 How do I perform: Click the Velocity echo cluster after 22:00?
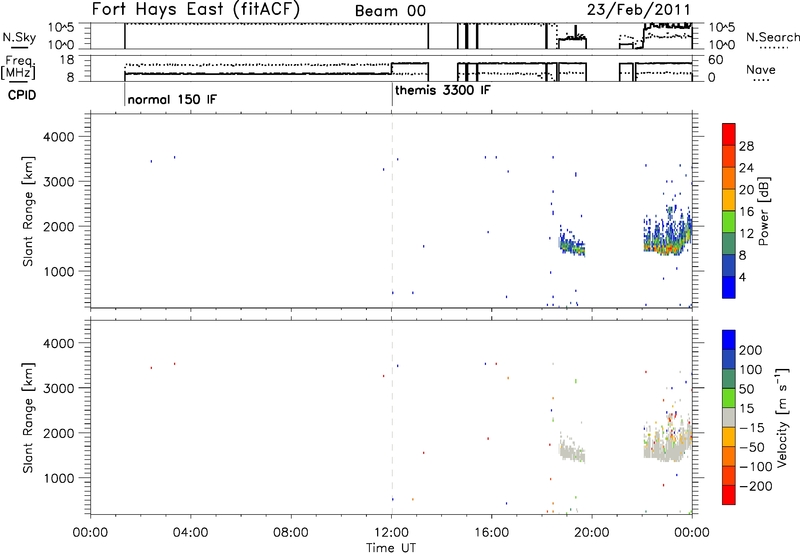(667, 439)
